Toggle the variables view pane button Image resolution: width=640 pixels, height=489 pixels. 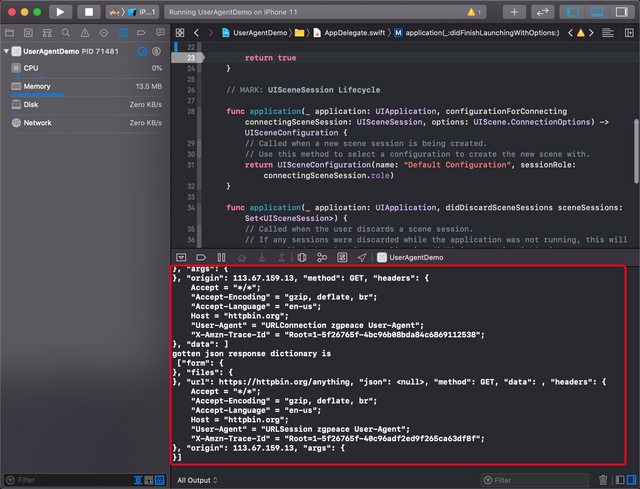click(620, 480)
